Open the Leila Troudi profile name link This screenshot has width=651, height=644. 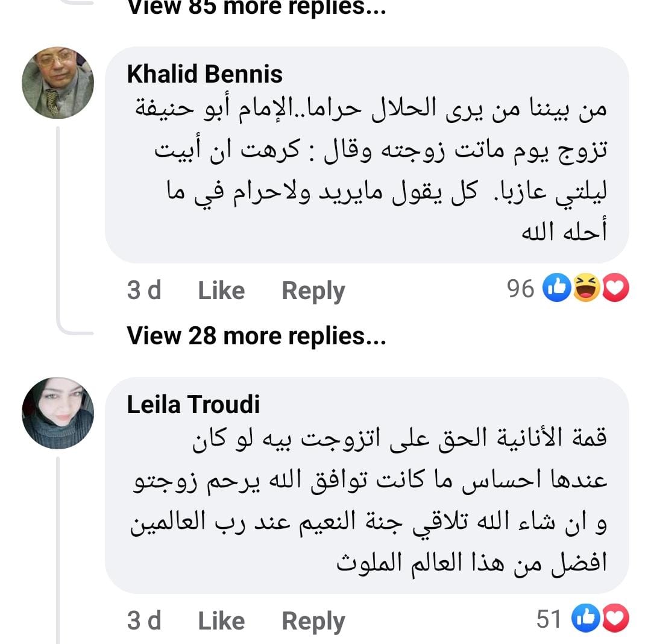click(x=193, y=405)
